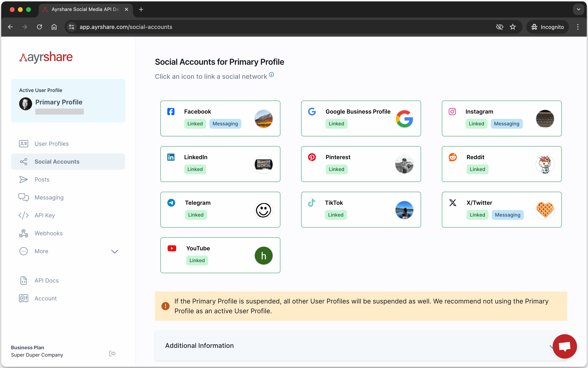
Task: Click the Messaging badge on Instagram card
Action: [x=506, y=124]
